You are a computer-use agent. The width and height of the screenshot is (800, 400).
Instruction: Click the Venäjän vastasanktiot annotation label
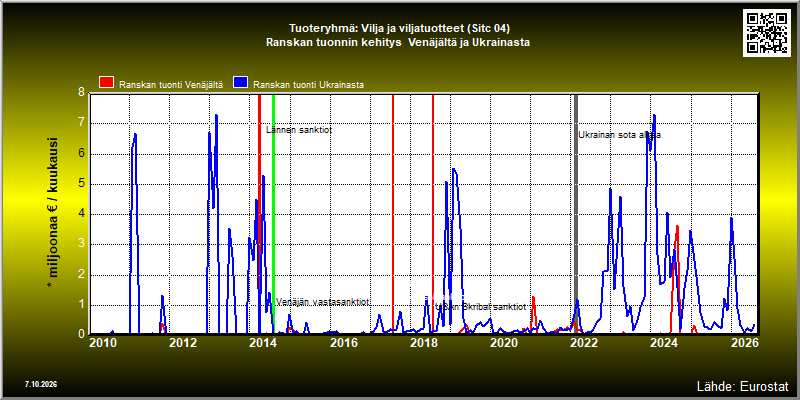[x=322, y=302]
